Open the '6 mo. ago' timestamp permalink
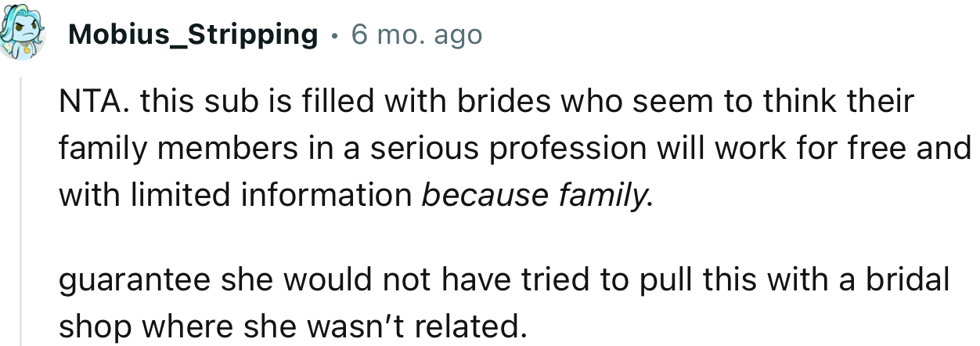Viewport: 980px width, 346px height. coord(417,34)
